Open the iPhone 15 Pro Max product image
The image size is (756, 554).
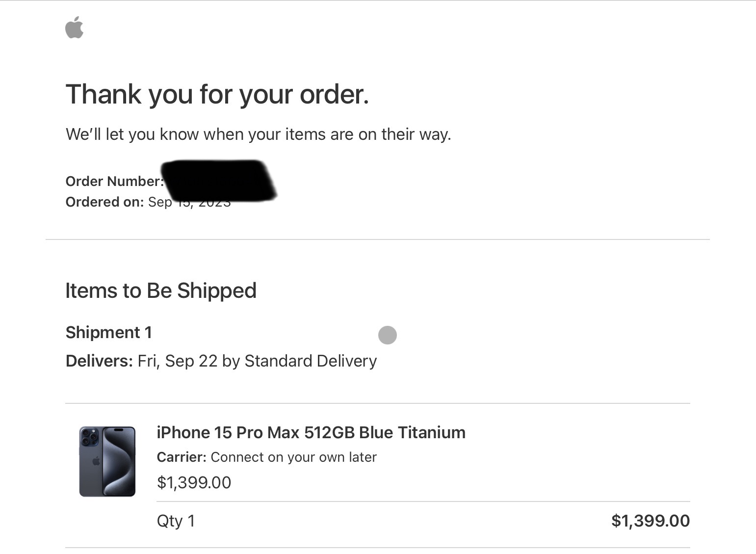point(107,461)
